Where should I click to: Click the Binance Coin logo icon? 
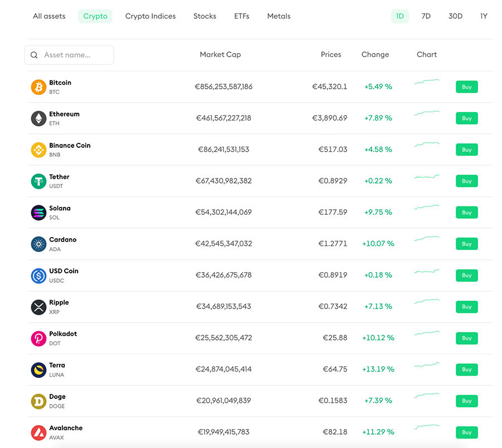[38, 150]
